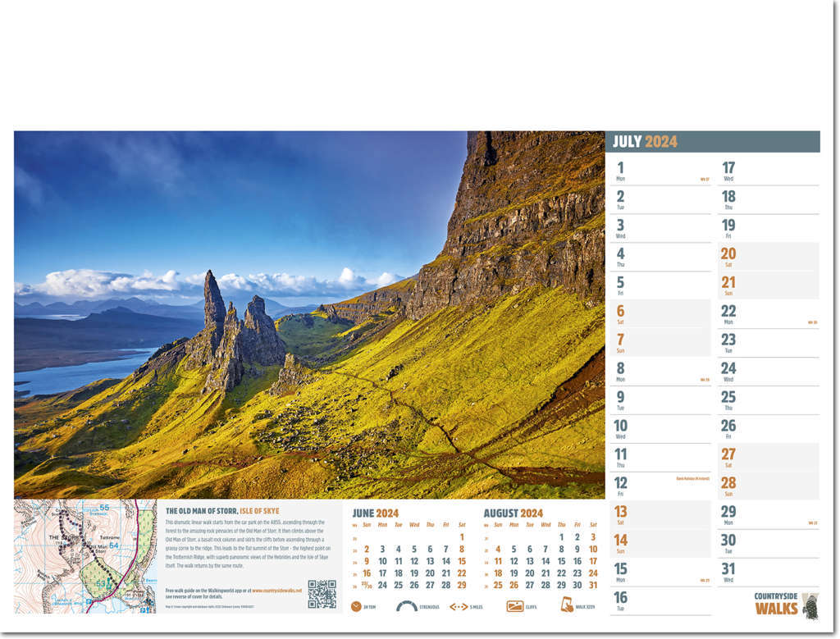Click 29 in the June 2024 mini calendar
This screenshot has height=639, width=840.
point(462,586)
